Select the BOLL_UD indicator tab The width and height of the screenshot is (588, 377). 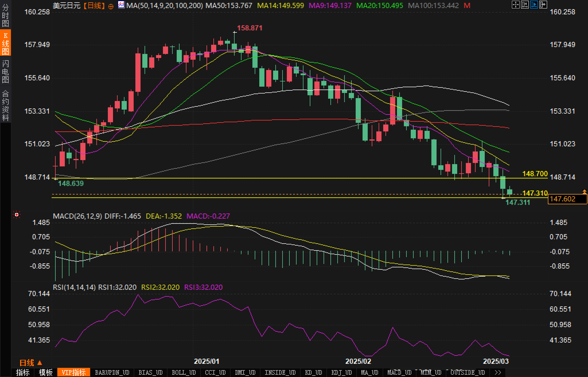coord(184,373)
